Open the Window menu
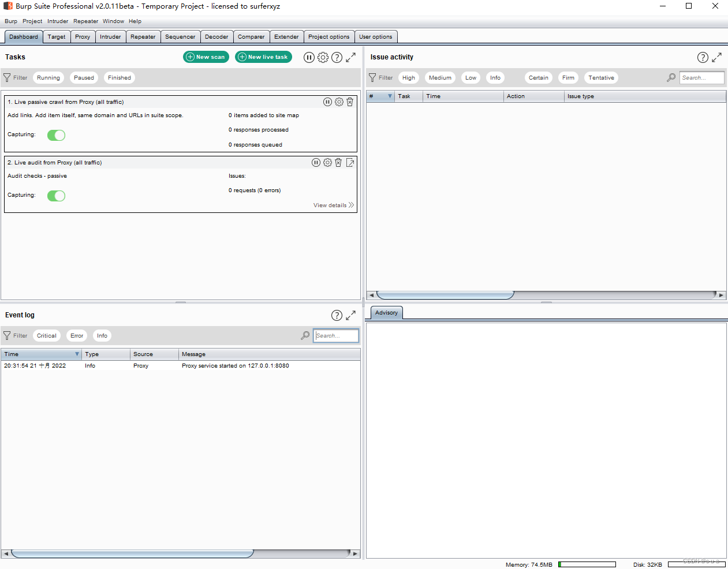 113,21
